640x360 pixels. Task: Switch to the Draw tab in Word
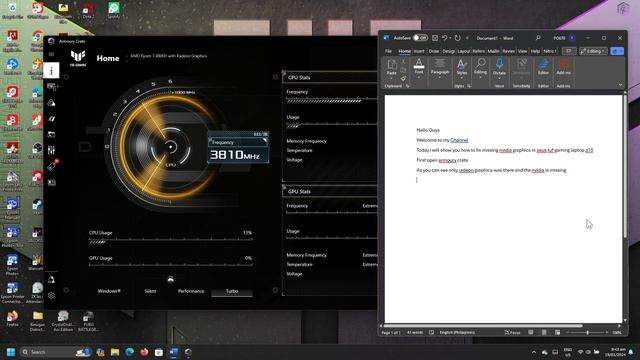434,51
